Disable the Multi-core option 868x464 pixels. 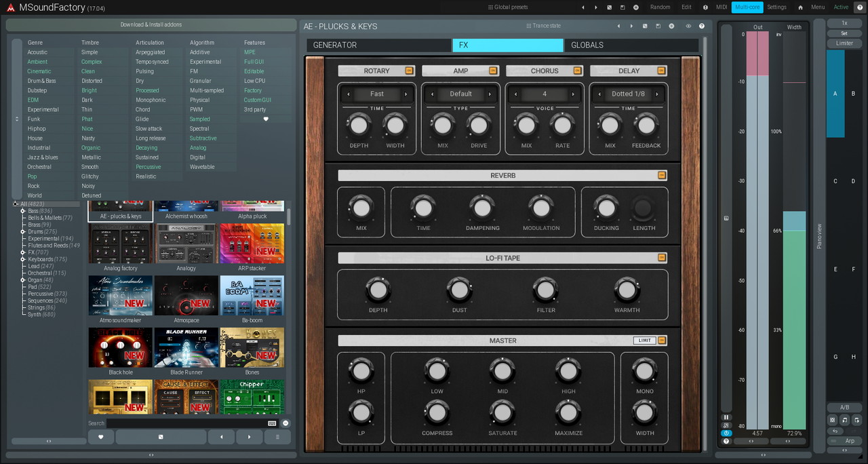click(x=747, y=7)
